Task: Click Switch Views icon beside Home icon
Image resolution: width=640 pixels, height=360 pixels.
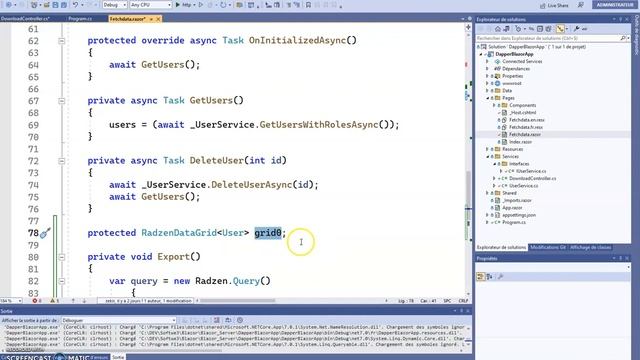Action: click(507, 29)
